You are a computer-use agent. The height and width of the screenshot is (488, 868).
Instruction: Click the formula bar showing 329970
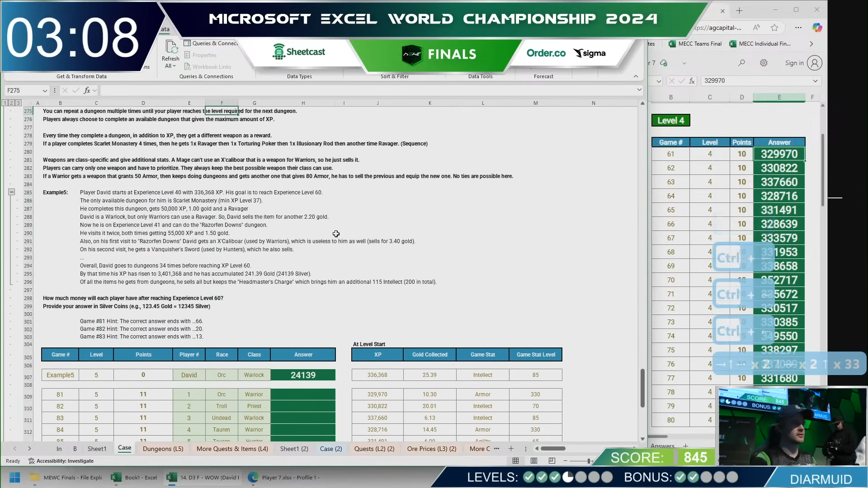click(x=757, y=81)
